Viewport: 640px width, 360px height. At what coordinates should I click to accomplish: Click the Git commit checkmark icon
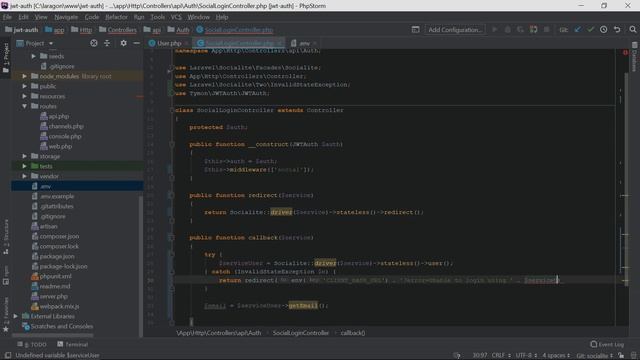(x=590, y=30)
